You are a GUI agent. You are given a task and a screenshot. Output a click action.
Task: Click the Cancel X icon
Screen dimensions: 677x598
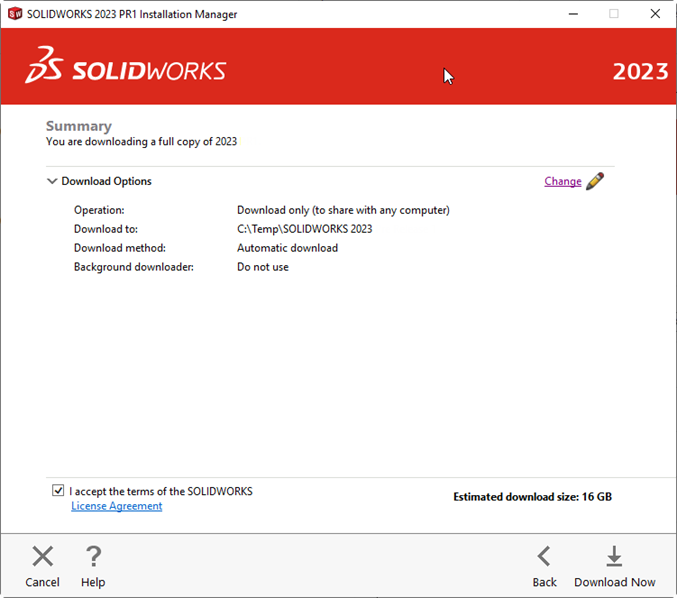coord(42,557)
